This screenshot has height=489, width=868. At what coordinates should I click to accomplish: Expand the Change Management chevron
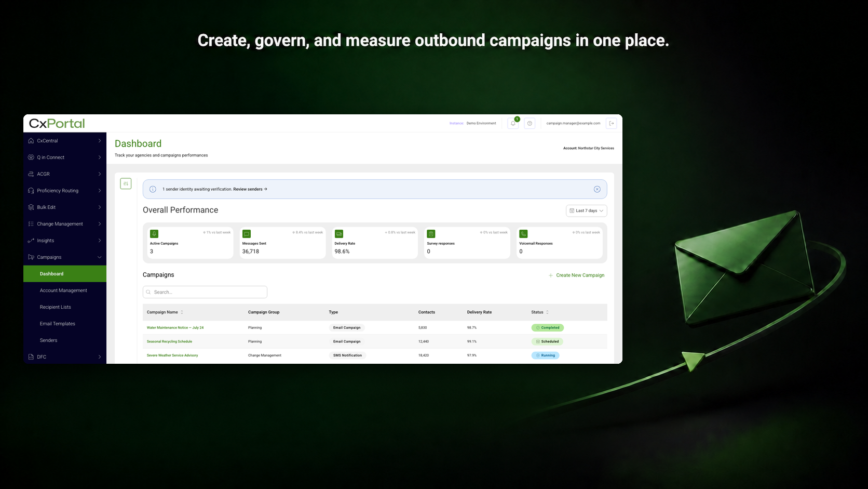tap(100, 224)
